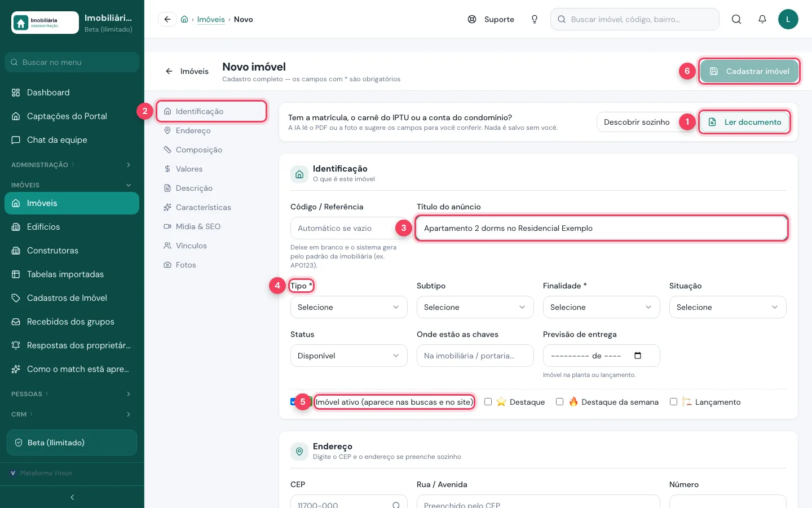The height and width of the screenshot is (508, 812).
Task: Expand the ADMINISTRAÇÃO sidebar section
Action: [x=72, y=165]
